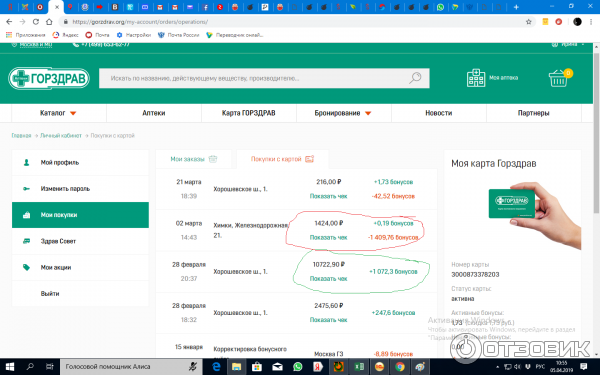Select the Покупки с картой tab
Viewport: 600px width, 375px height.
tap(282, 159)
